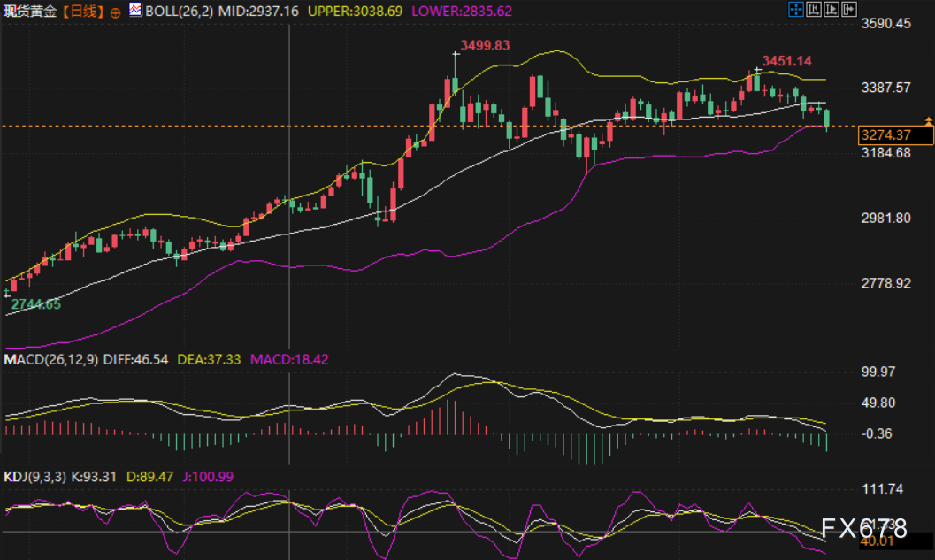The height and width of the screenshot is (560, 935).
Task: Click the LOWER:2835.62 value
Action: 462,12
